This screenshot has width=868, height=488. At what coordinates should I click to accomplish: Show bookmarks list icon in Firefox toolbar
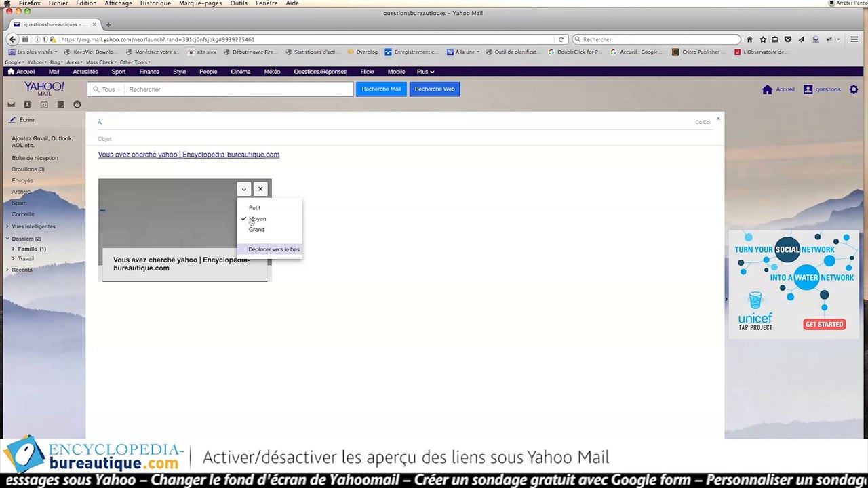(775, 39)
